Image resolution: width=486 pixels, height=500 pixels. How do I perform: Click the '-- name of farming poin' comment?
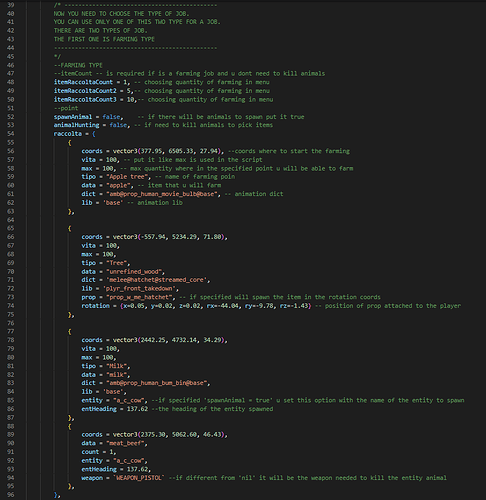pos(195,177)
